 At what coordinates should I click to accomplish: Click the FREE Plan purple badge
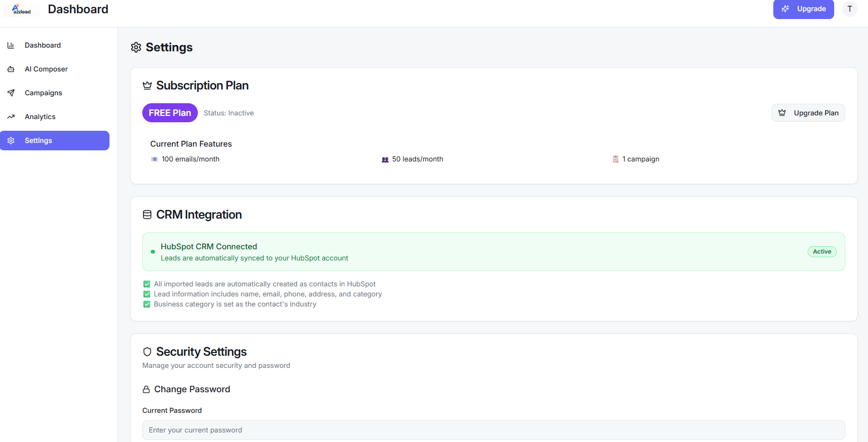170,113
